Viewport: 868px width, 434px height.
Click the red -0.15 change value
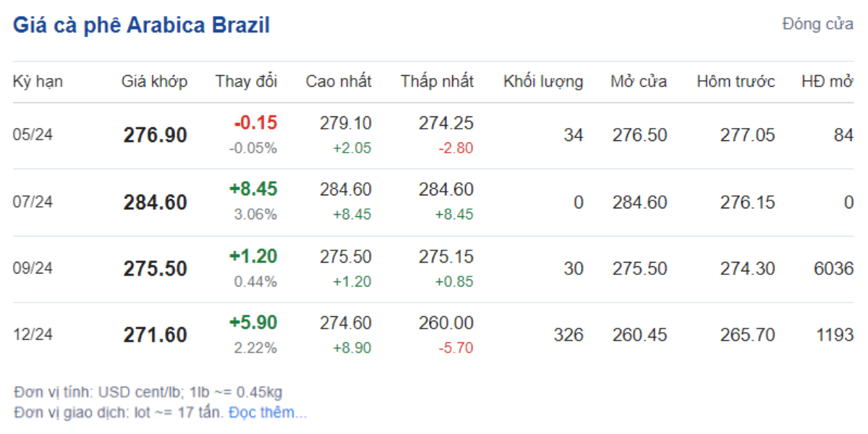[x=255, y=123]
